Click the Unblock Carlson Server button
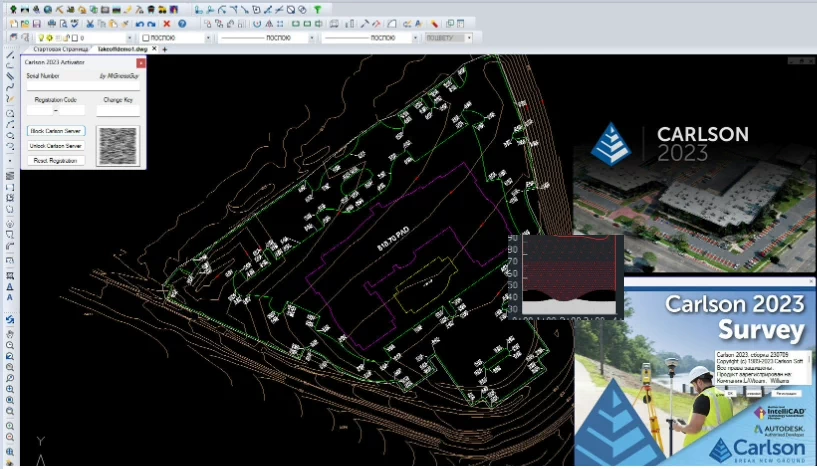The width and height of the screenshot is (817, 469). click(56, 146)
